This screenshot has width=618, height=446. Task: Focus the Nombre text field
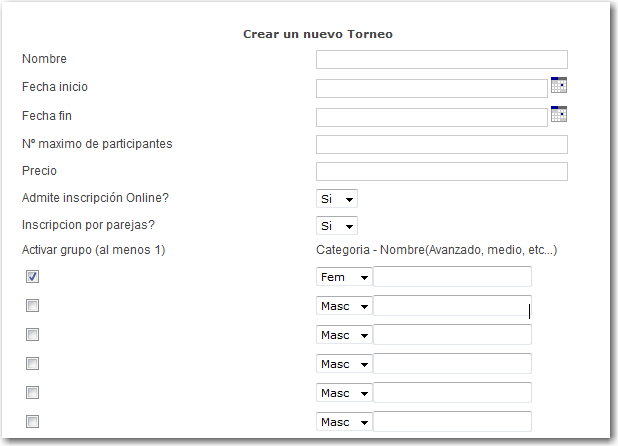[442, 59]
